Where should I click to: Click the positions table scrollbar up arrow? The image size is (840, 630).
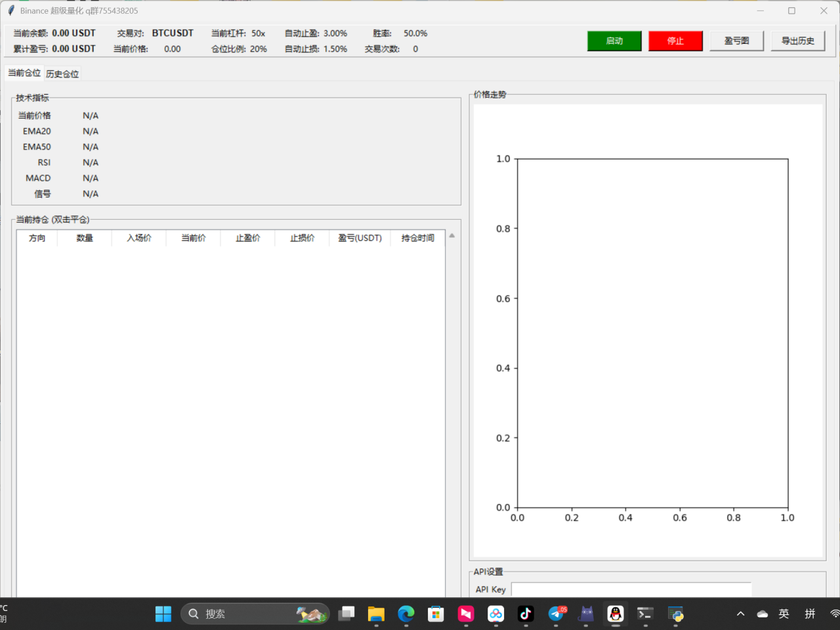click(451, 236)
